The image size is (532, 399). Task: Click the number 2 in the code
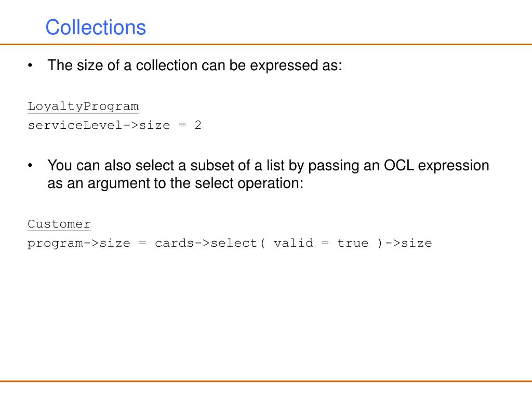pyautogui.click(x=198, y=125)
